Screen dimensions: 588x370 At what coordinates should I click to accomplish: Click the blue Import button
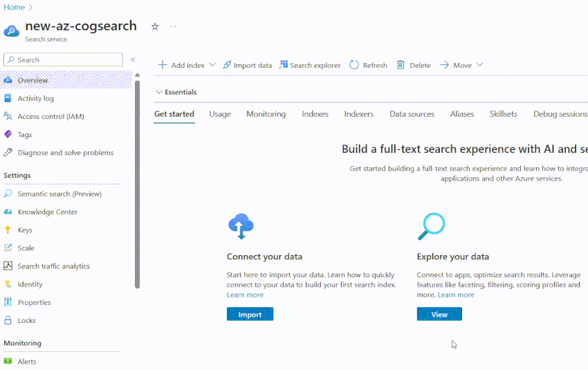250,314
